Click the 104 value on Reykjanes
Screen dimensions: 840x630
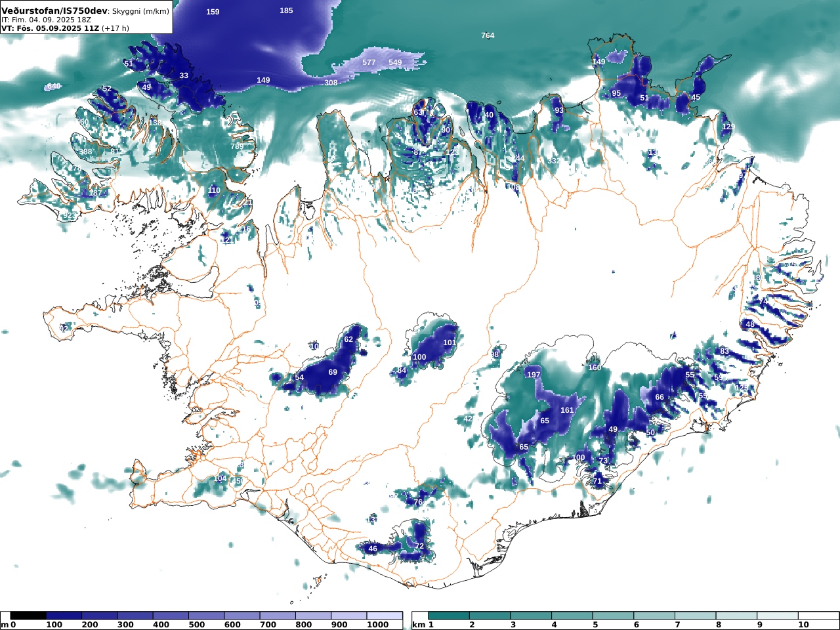pos(220,478)
